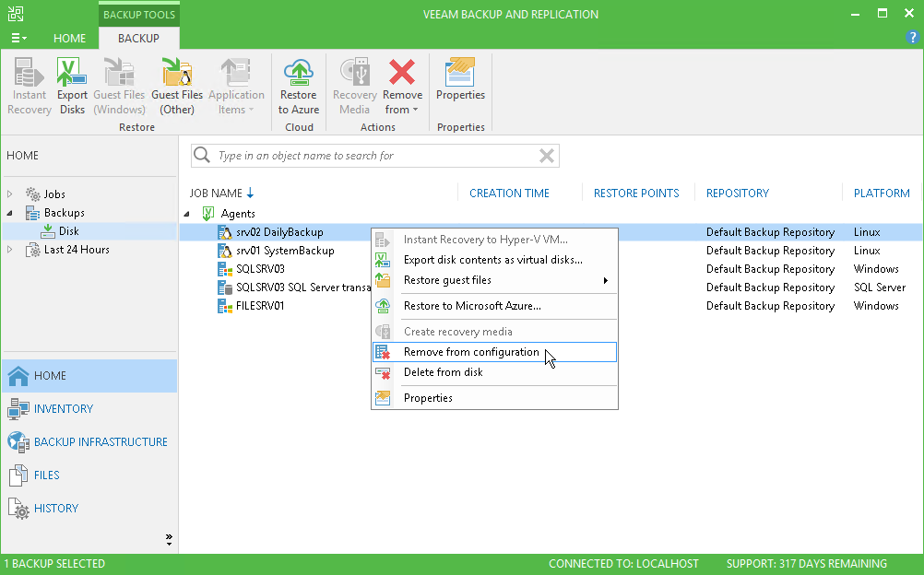The image size is (924, 575).
Task: Click SUPPORT: 317 DAYS REMAINING status
Action: click(806, 564)
